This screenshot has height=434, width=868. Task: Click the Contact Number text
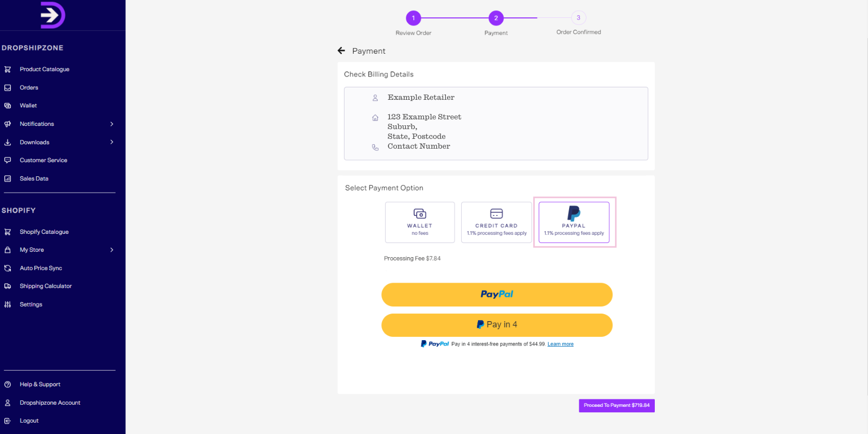(419, 146)
